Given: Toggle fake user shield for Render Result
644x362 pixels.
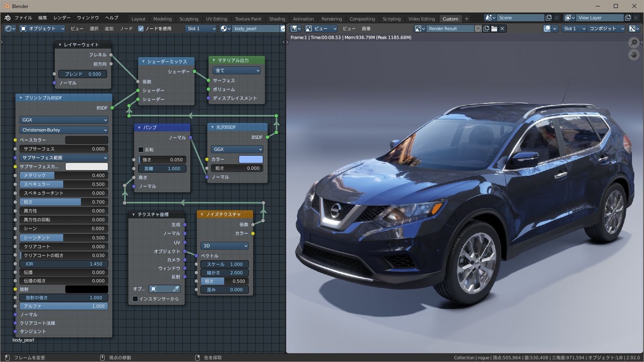Looking at the screenshot, I should pyautogui.click(x=478, y=29).
